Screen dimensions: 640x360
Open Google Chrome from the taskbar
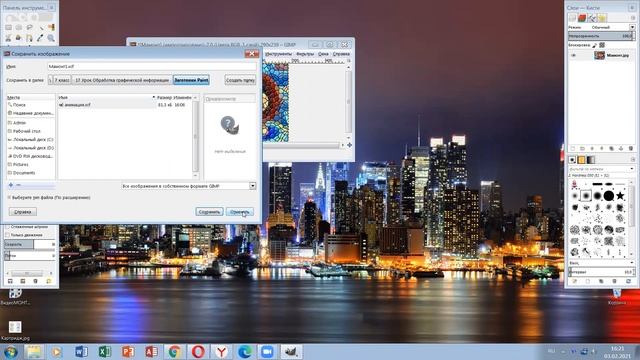point(174,351)
